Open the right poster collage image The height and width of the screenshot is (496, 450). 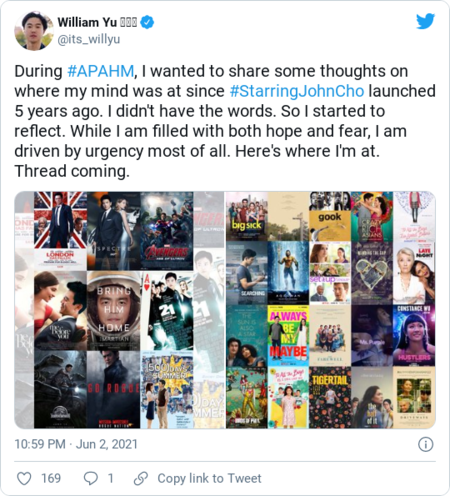coord(331,310)
